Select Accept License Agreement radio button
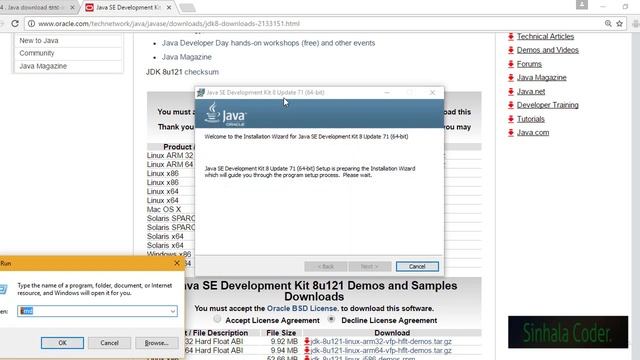Screen dimensions: 640x360 click(x=217, y=319)
